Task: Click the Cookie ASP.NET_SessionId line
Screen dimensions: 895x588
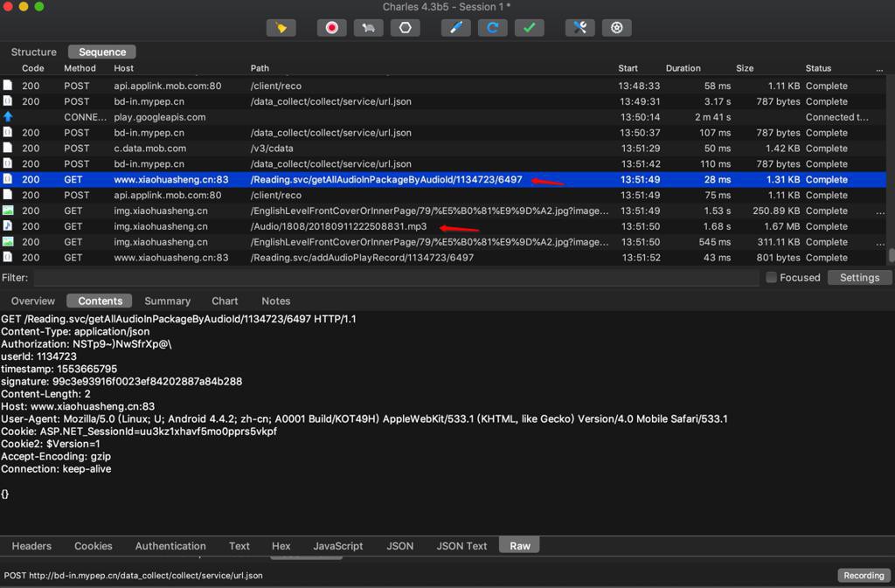Action: pyautogui.click(x=139, y=431)
